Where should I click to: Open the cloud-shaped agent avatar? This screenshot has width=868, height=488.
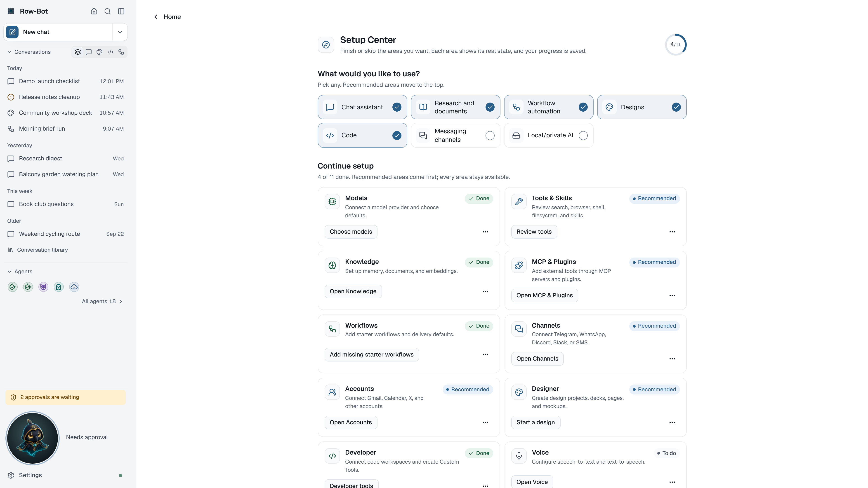pos(74,287)
